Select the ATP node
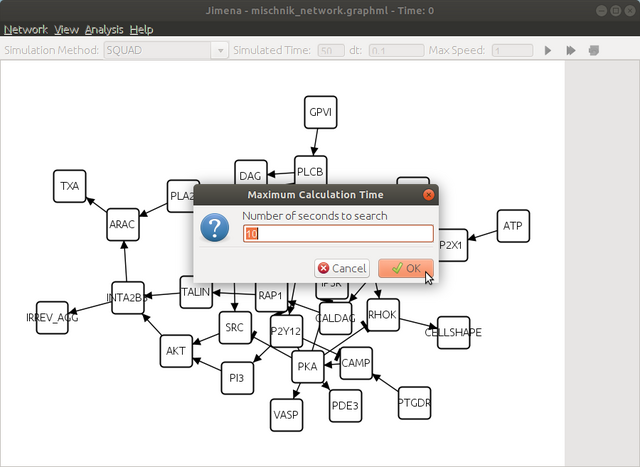Viewport: 640px width, 467px height. [x=512, y=226]
